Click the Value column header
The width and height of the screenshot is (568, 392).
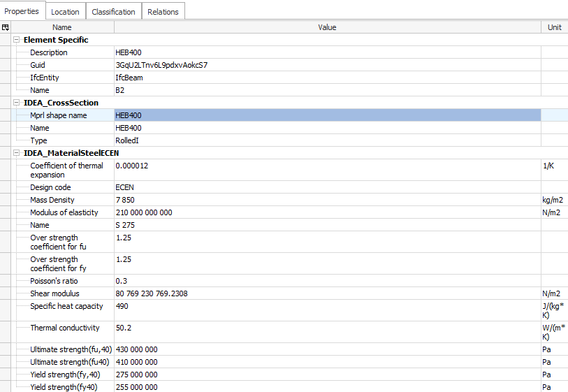point(327,27)
